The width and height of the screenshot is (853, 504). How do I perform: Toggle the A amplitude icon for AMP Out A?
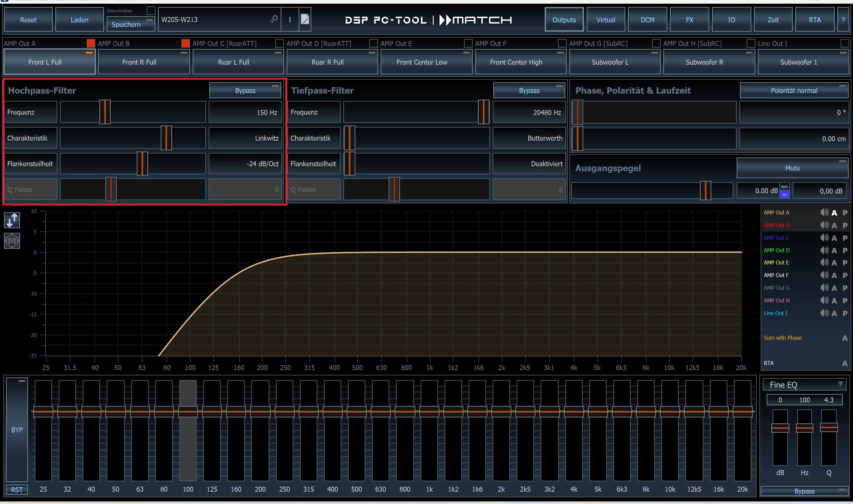(834, 213)
